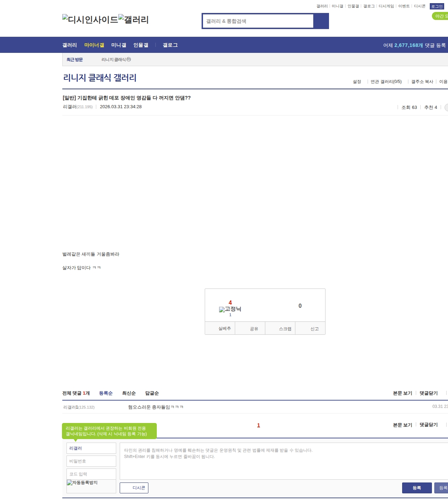Toggle 댓글닫기 above the comment list
448x500 pixels.
pyautogui.click(x=428, y=393)
